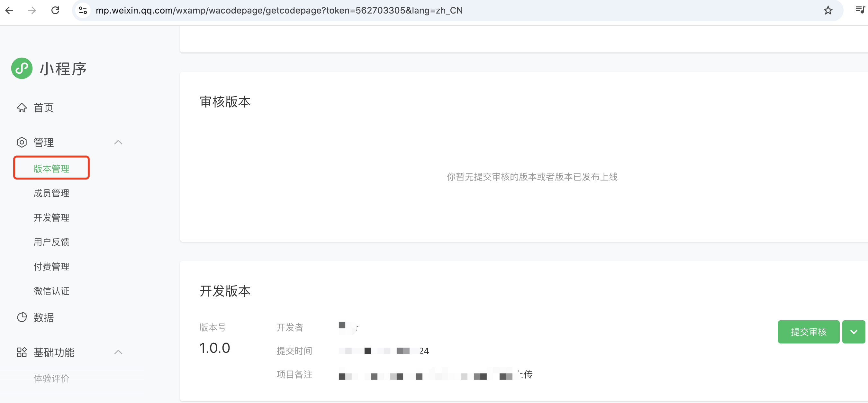The image size is (868, 403).
Task: Click the home icon beside 首页
Action: 22,108
